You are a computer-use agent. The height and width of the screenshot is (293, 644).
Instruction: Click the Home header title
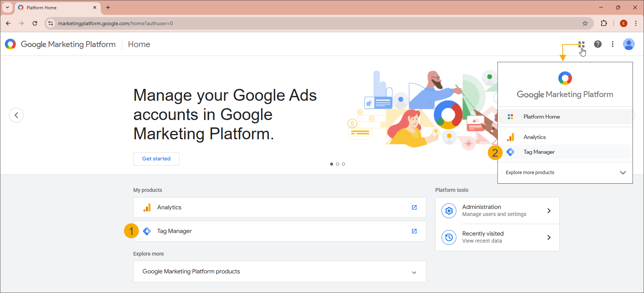[x=139, y=44]
